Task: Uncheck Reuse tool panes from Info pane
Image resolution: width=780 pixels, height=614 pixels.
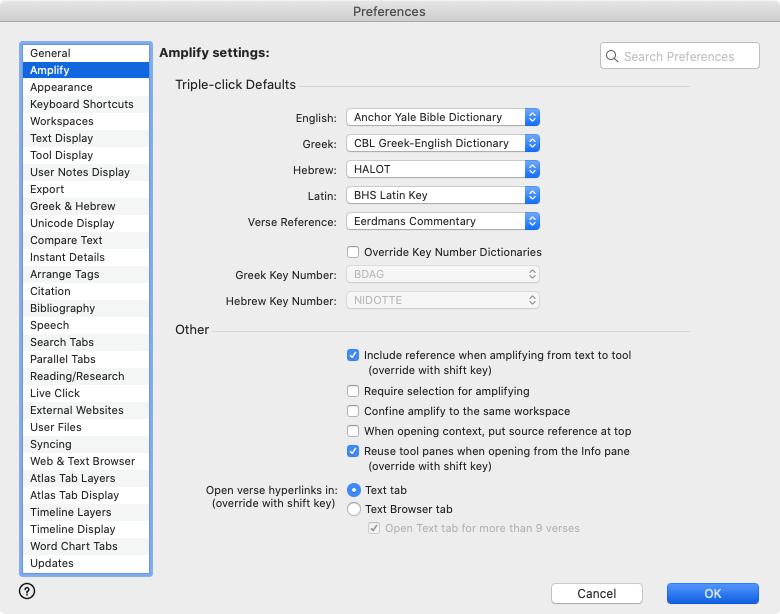Action: click(x=353, y=451)
